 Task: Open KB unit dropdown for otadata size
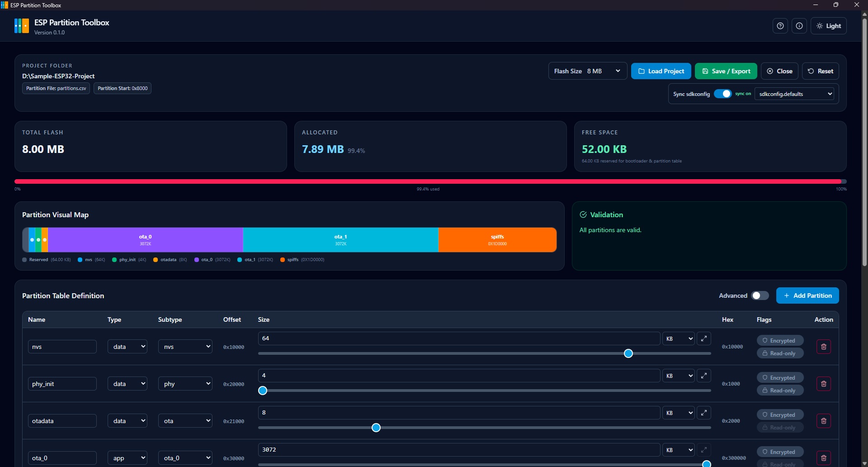click(x=679, y=413)
